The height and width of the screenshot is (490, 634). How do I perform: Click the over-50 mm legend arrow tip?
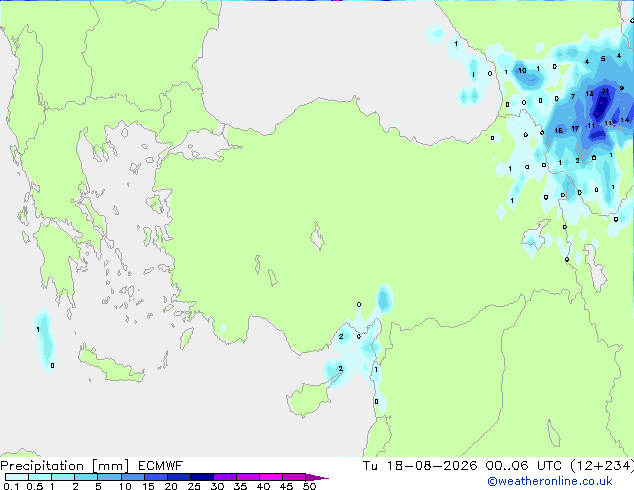(317, 477)
